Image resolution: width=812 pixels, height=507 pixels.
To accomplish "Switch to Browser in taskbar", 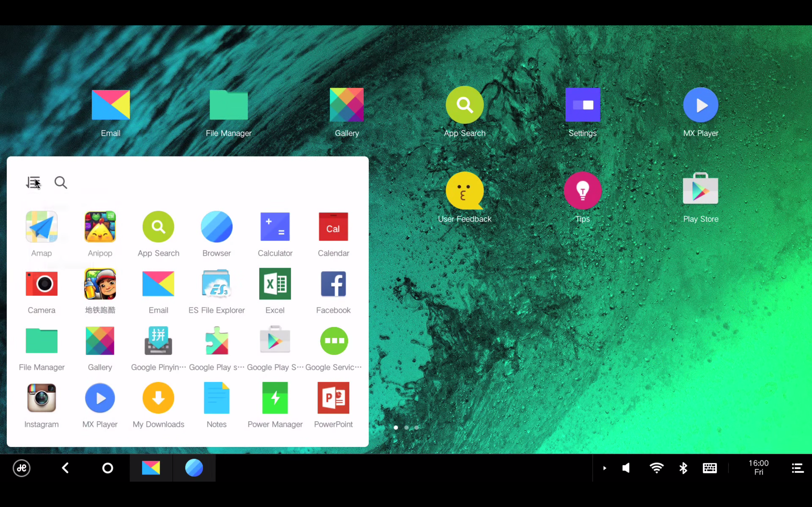I will [x=194, y=468].
